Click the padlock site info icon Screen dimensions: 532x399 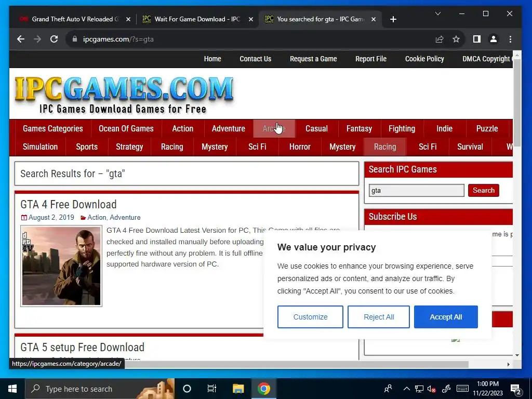tap(75, 39)
